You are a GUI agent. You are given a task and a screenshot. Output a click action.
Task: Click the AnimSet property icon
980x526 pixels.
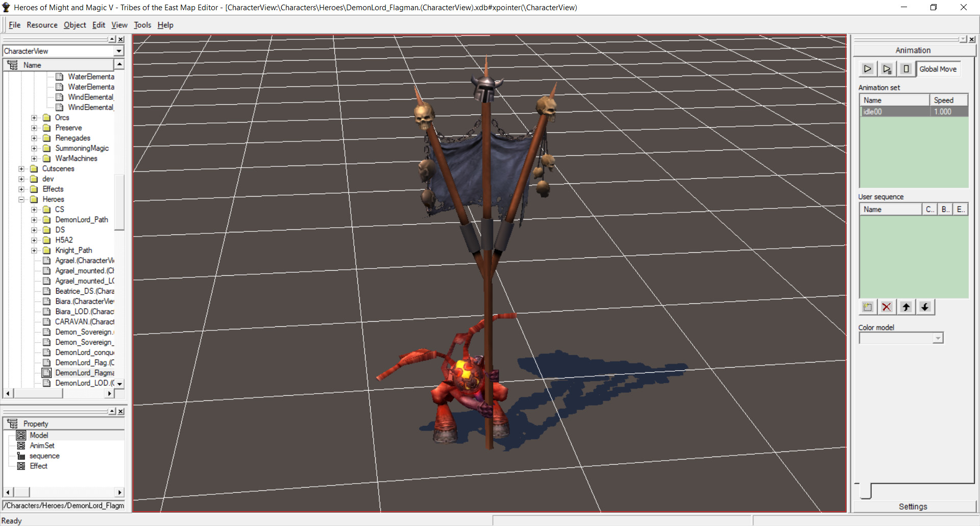coord(21,445)
